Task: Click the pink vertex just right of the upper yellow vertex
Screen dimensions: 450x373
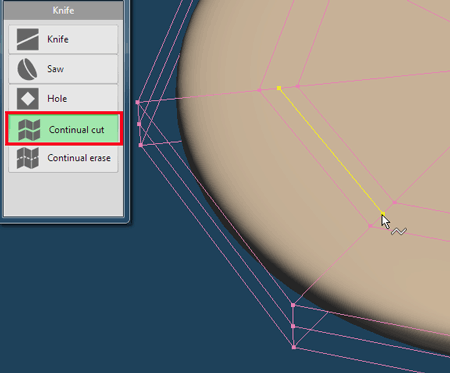Action: pyautogui.click(x=298, y=86)
